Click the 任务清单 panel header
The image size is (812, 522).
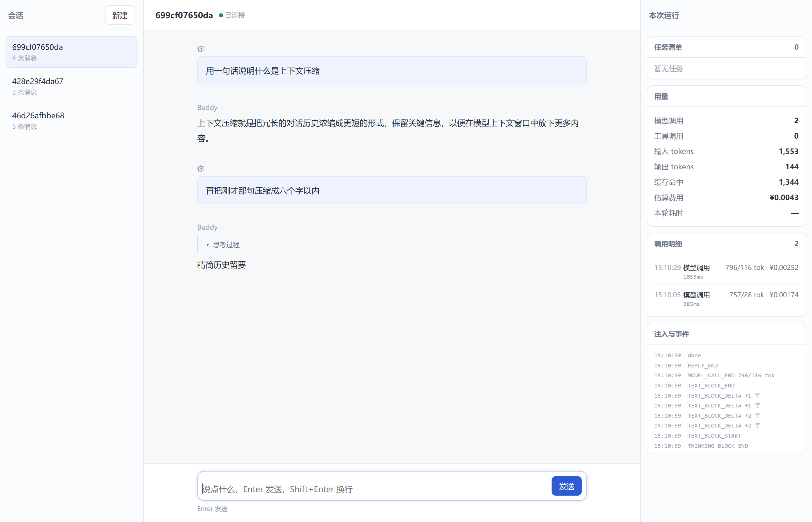point(726,47)
